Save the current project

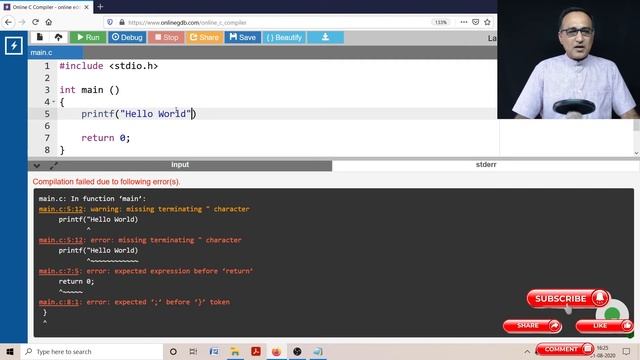point(242,37)
